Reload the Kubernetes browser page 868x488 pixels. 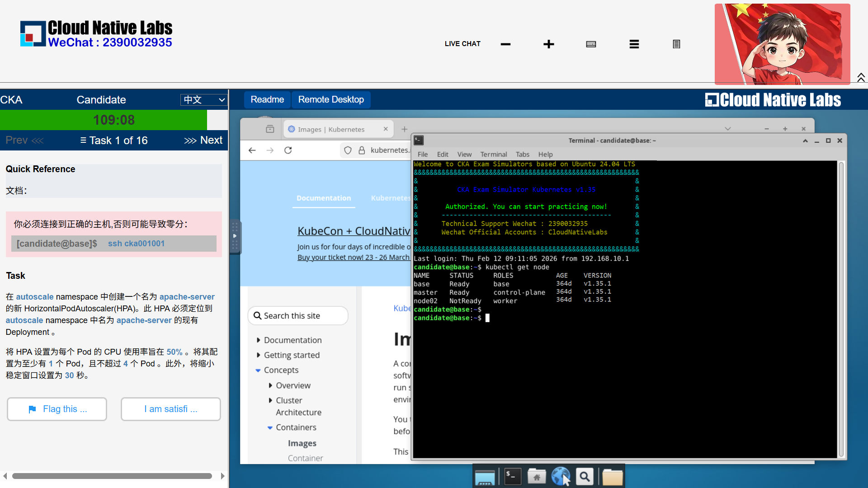pos(288,150)
